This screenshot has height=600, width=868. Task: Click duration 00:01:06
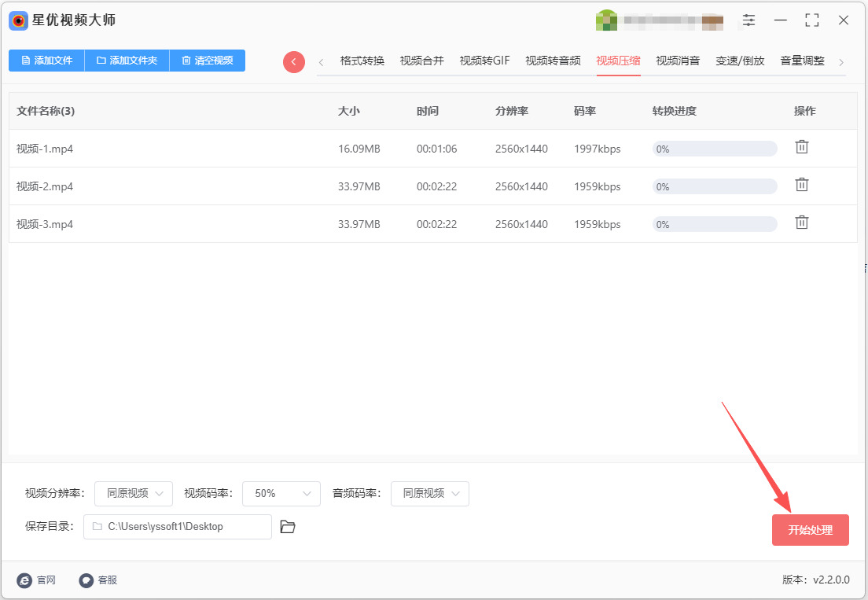(x=437, y=149)
